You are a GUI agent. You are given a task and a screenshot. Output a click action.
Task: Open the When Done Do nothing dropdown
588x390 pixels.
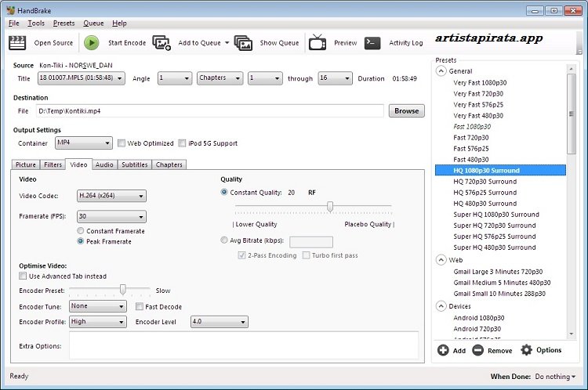555,377
